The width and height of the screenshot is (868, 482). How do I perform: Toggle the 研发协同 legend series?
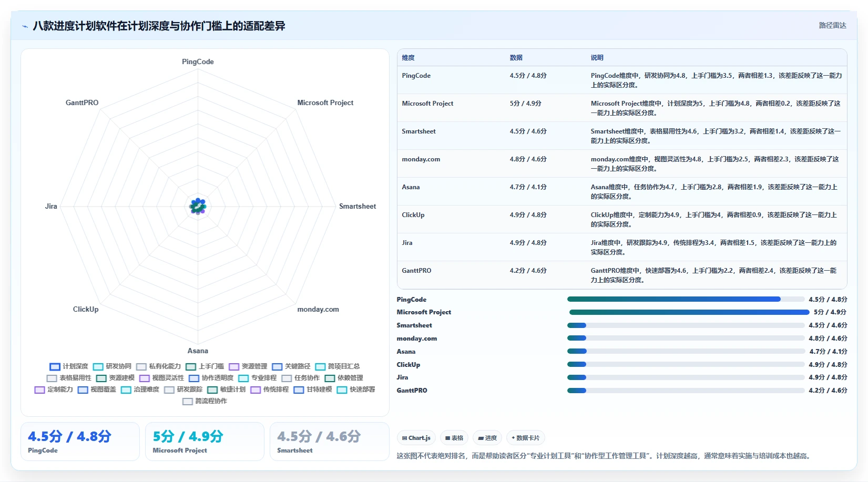coord(112,366)
